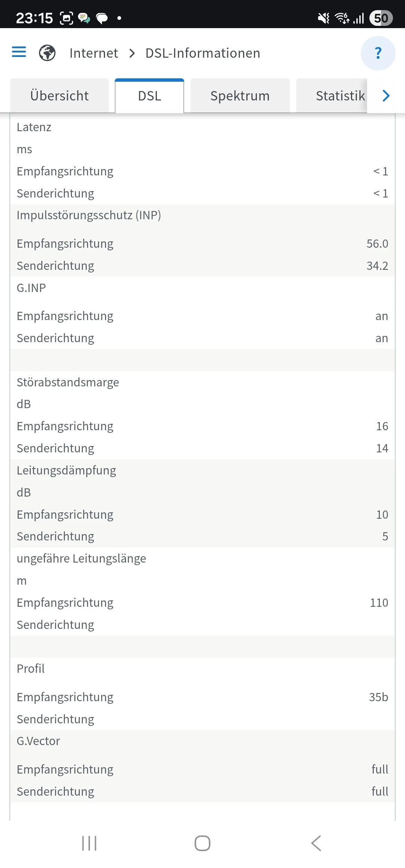Image resolution: width=405 pixels, height=868 pixels.
Task: Tap the 35b profile value
Action: click(378, 697)
